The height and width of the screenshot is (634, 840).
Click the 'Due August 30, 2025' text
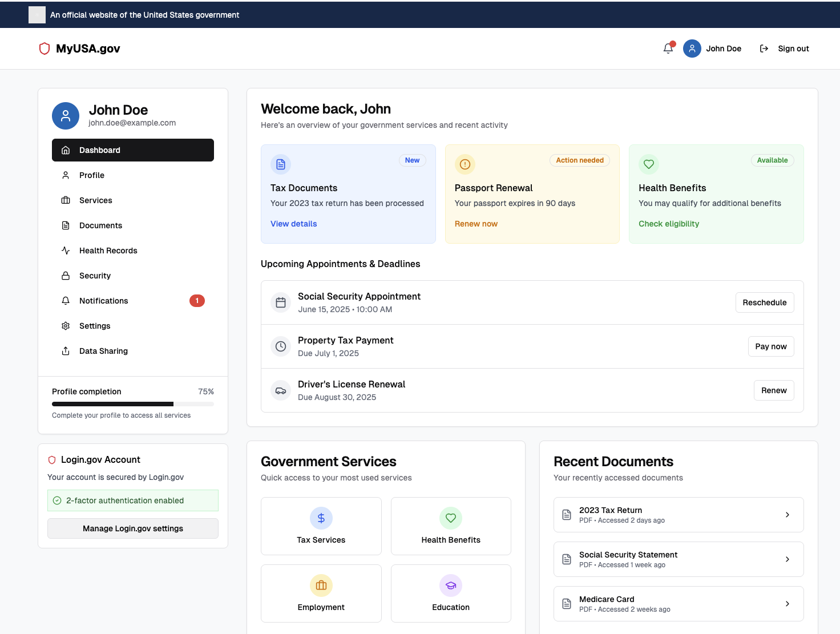337,397
